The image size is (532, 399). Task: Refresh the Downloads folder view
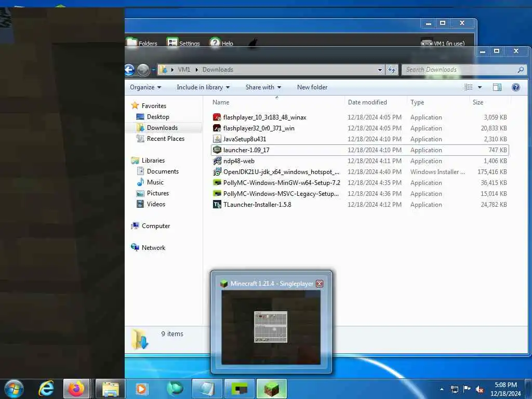point(392,70)
